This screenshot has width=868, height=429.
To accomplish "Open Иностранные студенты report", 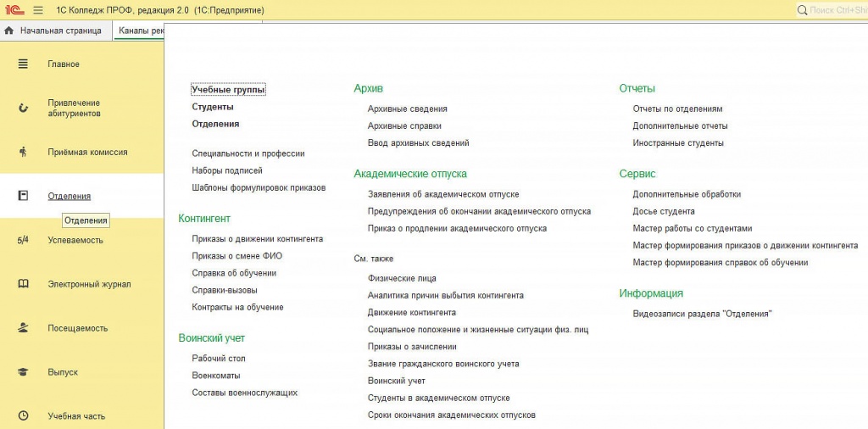I will [x=677, y=142].
